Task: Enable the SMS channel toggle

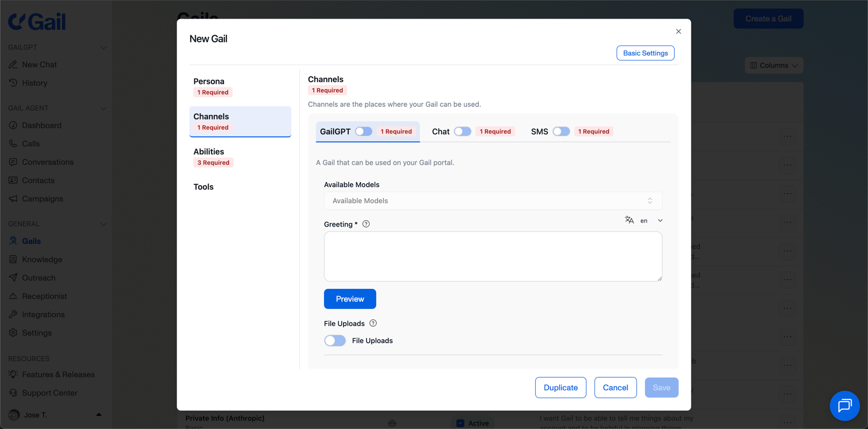Action: (561, 131)
